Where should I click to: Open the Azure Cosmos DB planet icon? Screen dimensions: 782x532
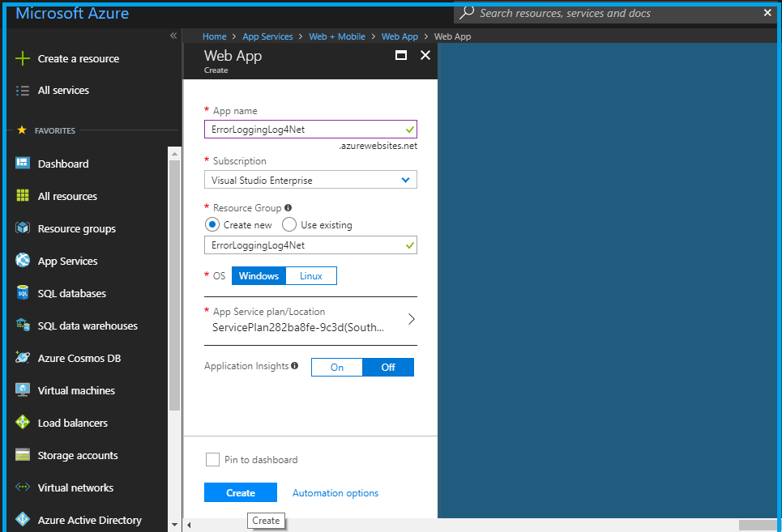click(x=23, y=357)
